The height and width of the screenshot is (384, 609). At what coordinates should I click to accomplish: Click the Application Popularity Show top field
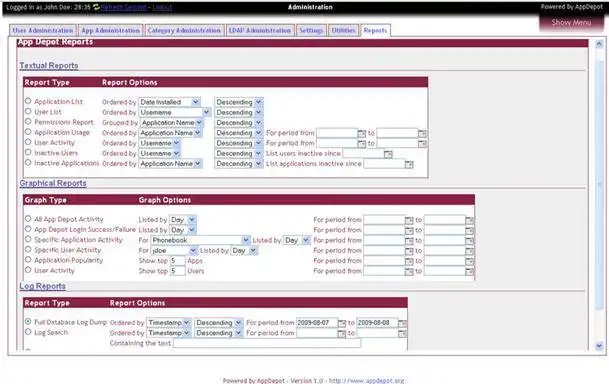(177, 261)
